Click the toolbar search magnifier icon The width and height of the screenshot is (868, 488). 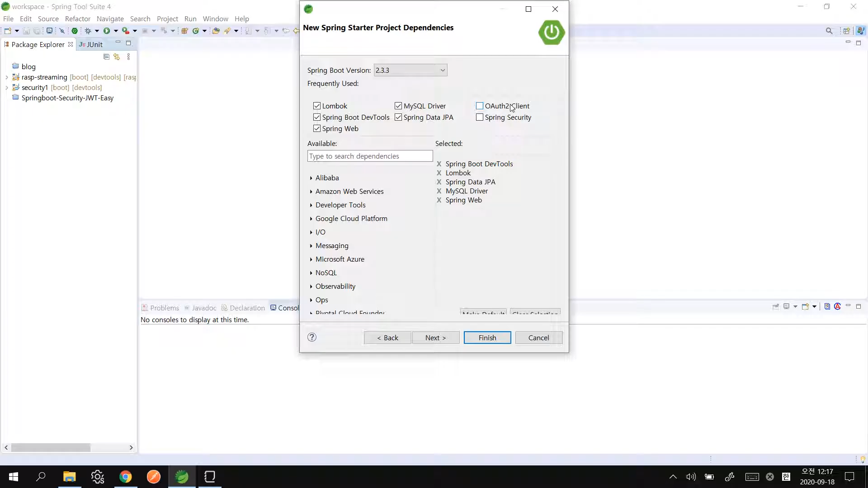pos(829,31)
